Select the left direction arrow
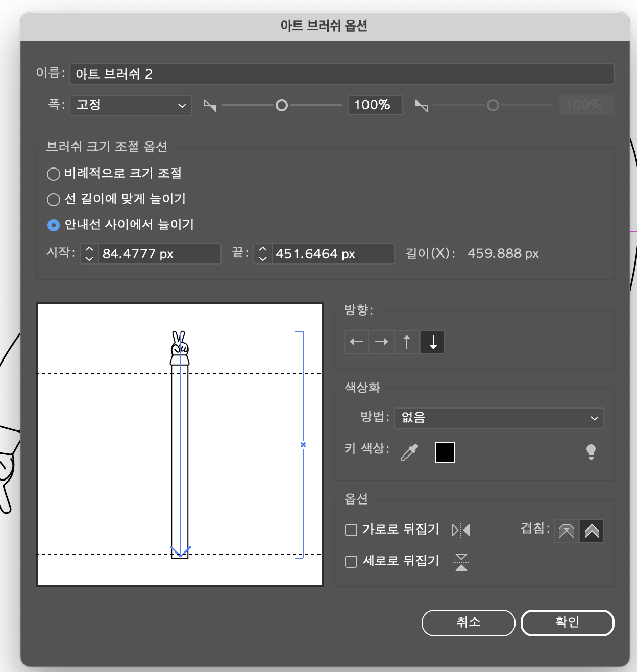The height and width of the screenshot is (672, 637). [x=356, y=342]
